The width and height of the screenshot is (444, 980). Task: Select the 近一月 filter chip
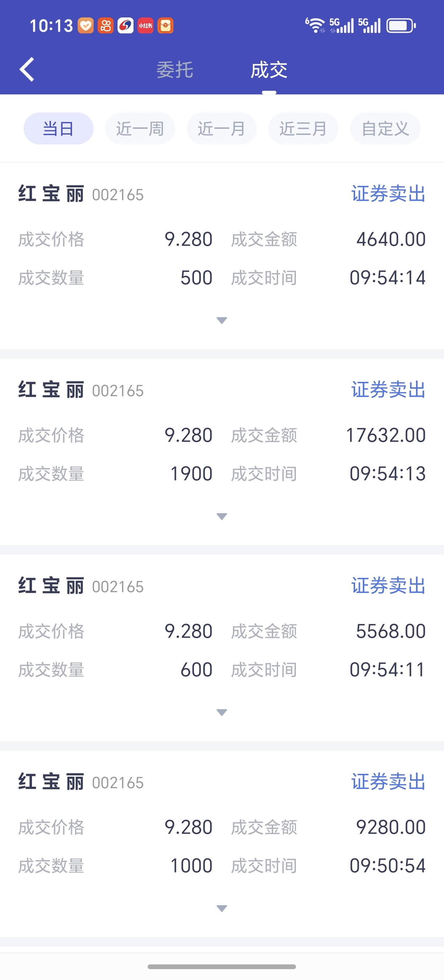pyautogui.click(x=222, y=128)
